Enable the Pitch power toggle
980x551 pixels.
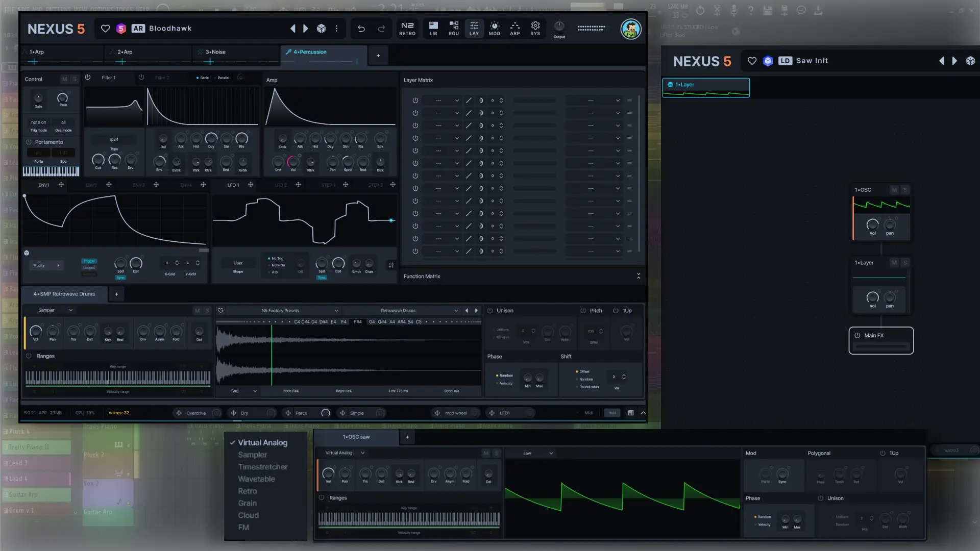click(583, 311)
